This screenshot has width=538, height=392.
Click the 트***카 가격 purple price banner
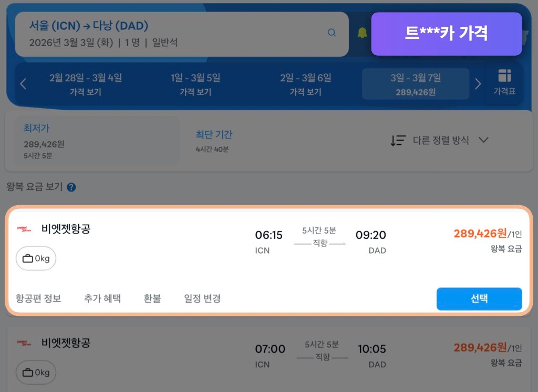(x=447, y=34)
